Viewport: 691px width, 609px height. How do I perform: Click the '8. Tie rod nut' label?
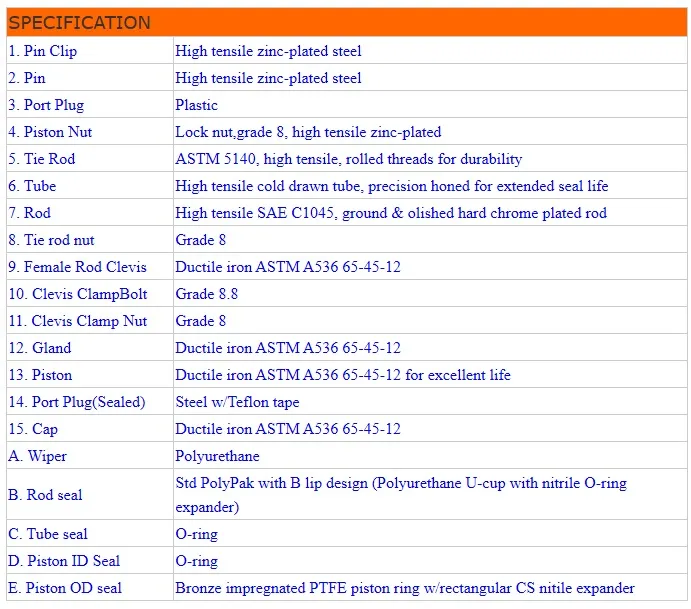coord(52,240)
